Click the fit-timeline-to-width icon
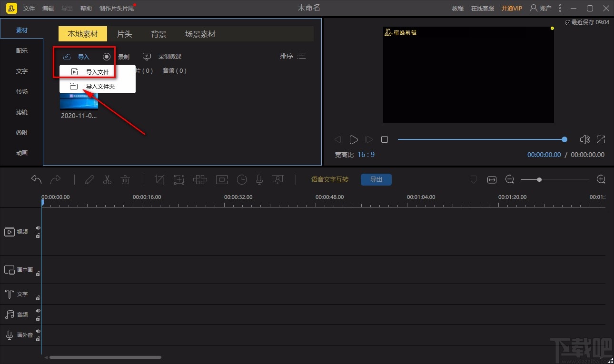614x364 pixels. (492, 179)
